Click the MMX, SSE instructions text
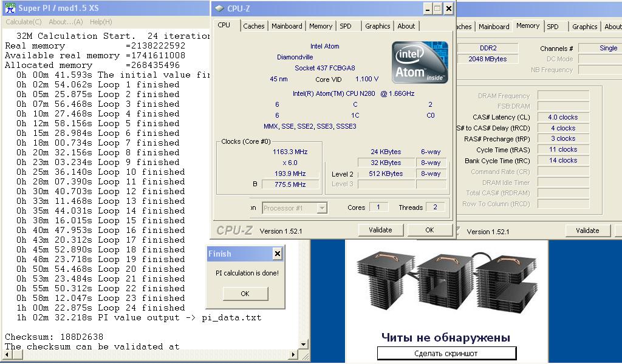Image resolution: width=622 pixels, height=364 pixels. [x=310, y=126]
